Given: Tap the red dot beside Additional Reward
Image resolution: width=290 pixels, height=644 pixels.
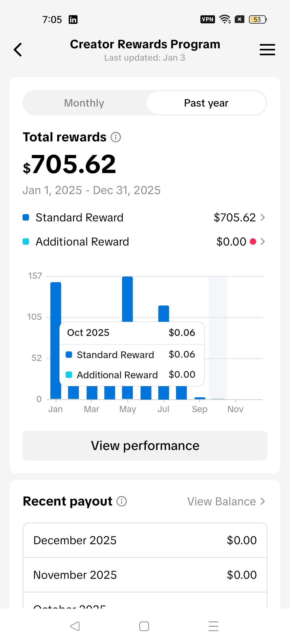Looking at the screenshot, I should point(253,242).
